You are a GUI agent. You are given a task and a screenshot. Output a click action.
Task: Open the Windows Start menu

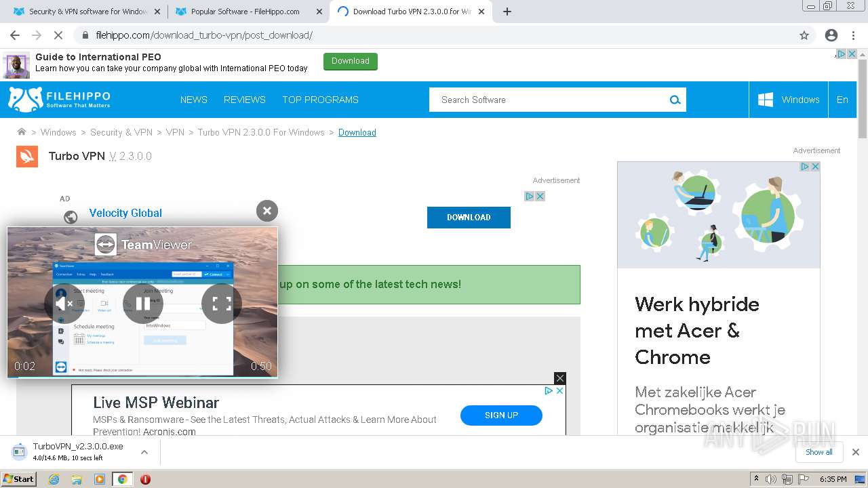(19, 479)
